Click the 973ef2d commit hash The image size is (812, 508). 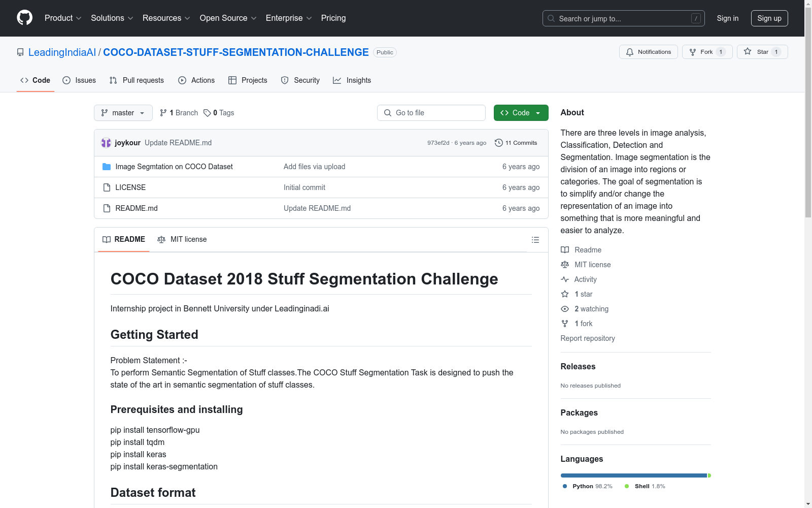point(438,143)
